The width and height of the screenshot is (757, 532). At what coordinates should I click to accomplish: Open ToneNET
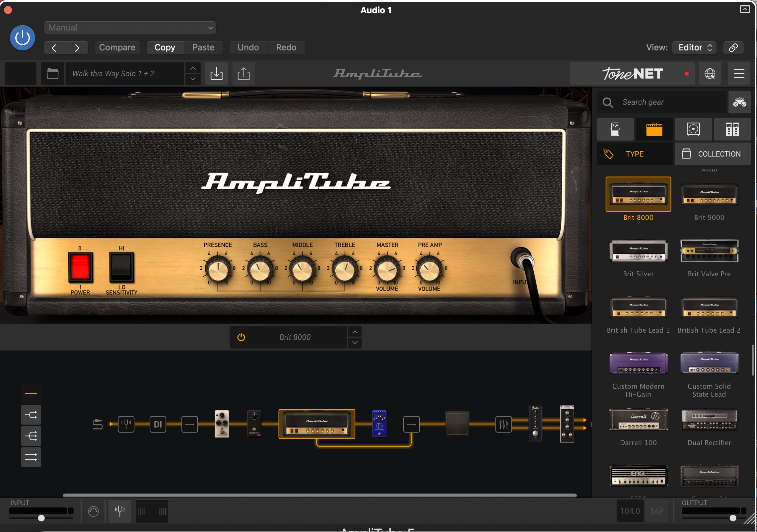(x=632, y=74)
